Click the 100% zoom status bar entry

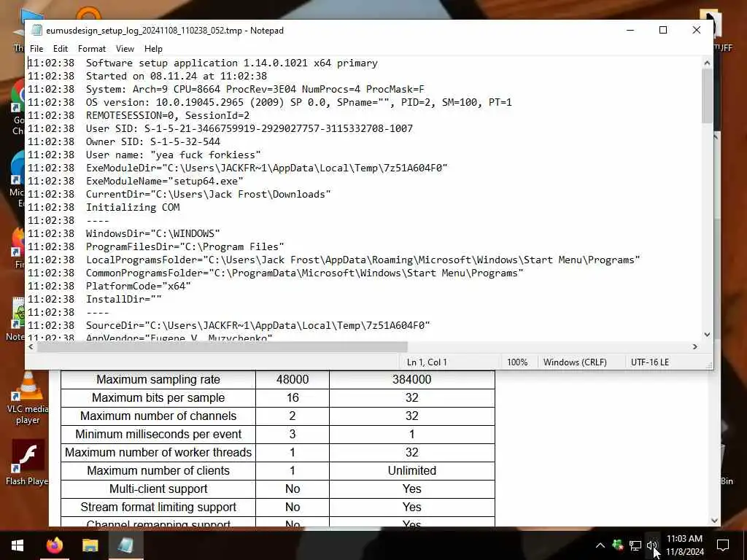tap(517, 362)
